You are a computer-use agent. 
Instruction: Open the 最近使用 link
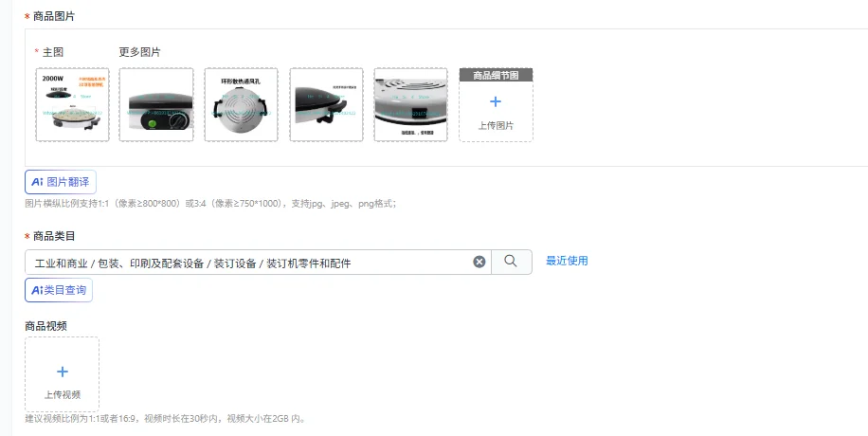[x=567, y=261]
